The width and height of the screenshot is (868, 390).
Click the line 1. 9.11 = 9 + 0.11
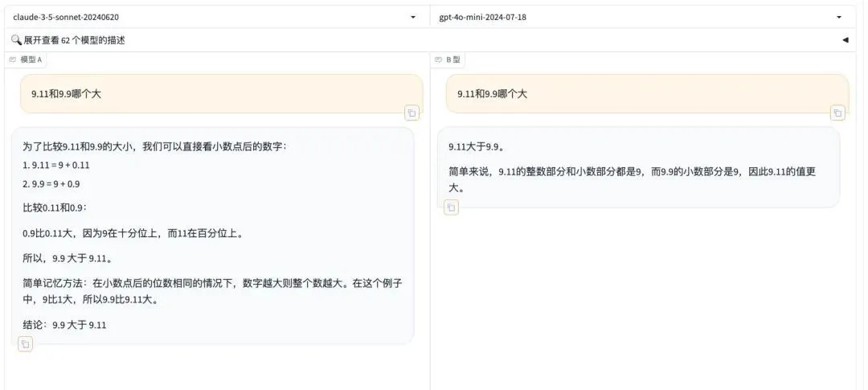(x=56, y=165)
